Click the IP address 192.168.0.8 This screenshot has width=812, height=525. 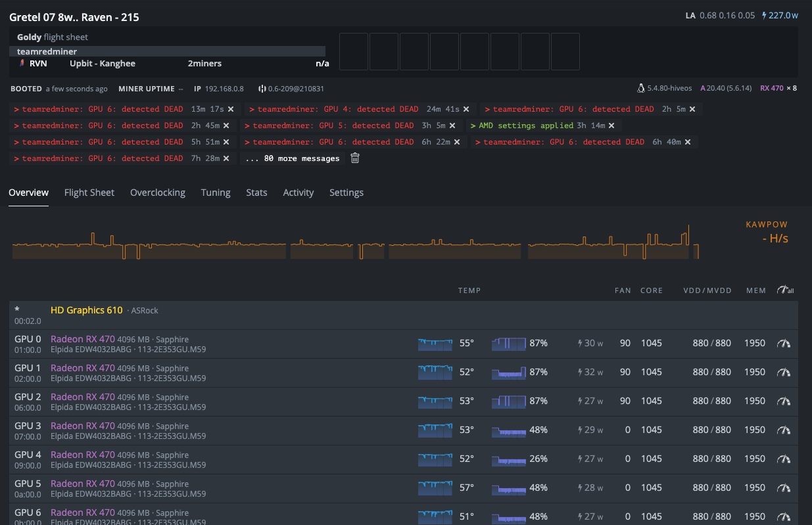224,89
